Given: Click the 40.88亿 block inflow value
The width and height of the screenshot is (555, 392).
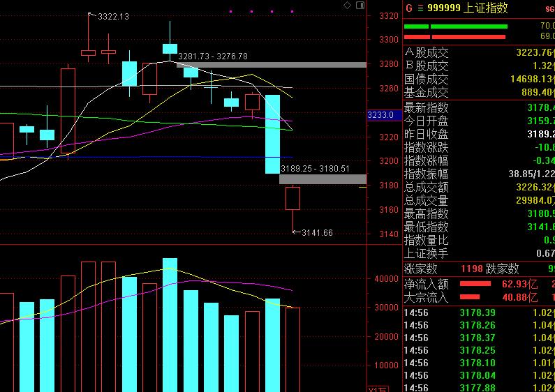Looking at the screenshot, I should 519,297.
